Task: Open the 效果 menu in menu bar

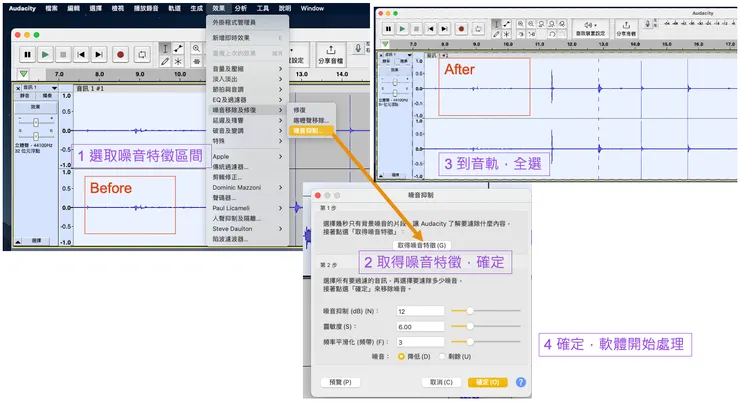Action: [x=219, y=8]
